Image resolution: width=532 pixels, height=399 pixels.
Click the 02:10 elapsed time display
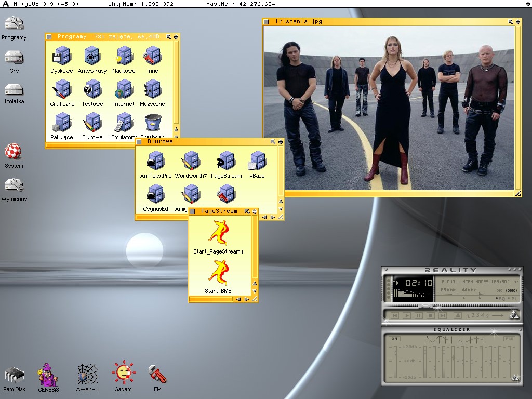click(x=419, y=283)
